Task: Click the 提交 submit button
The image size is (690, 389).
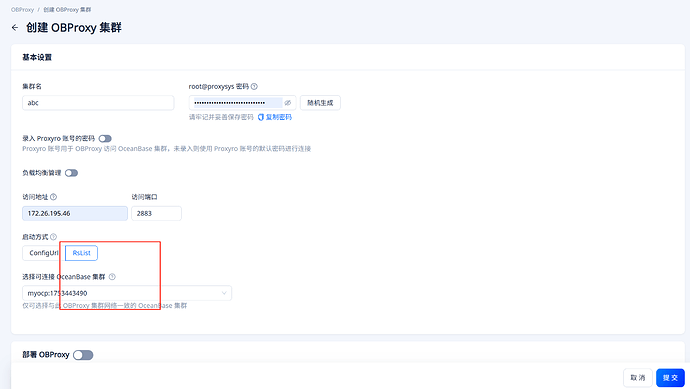Action: click(670, 378)
